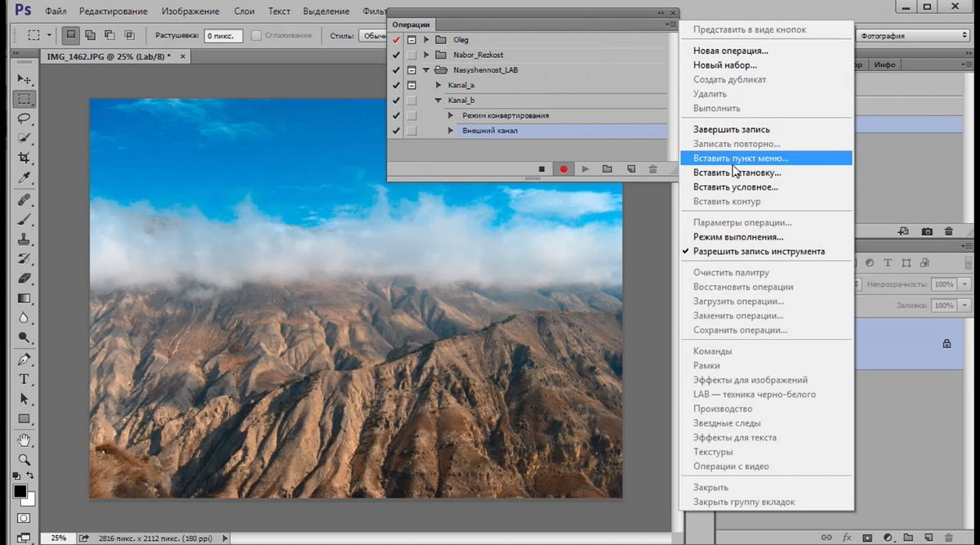Screen dimensions: 980x545
Task: Collapse the Kanal_b action
Action: coord(439,101)
